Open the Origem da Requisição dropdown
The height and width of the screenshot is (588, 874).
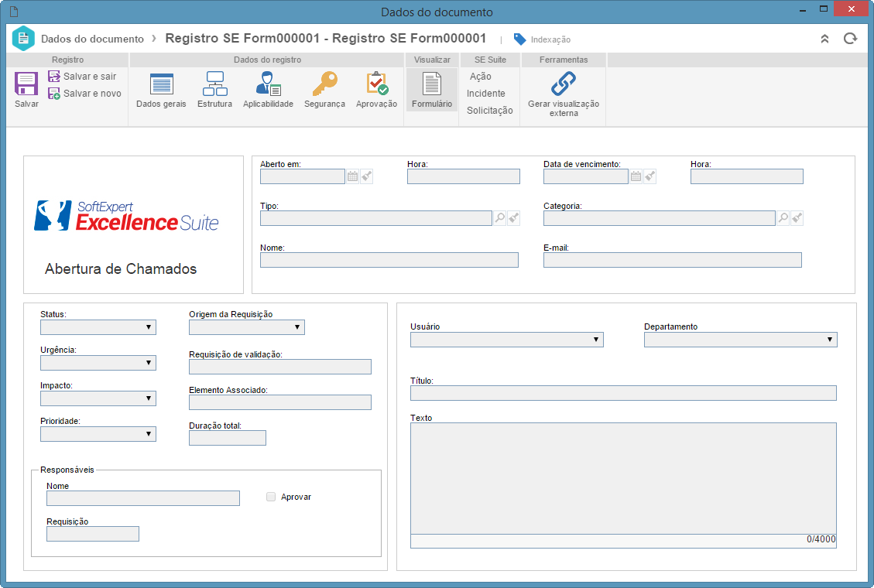pos(247,327)
